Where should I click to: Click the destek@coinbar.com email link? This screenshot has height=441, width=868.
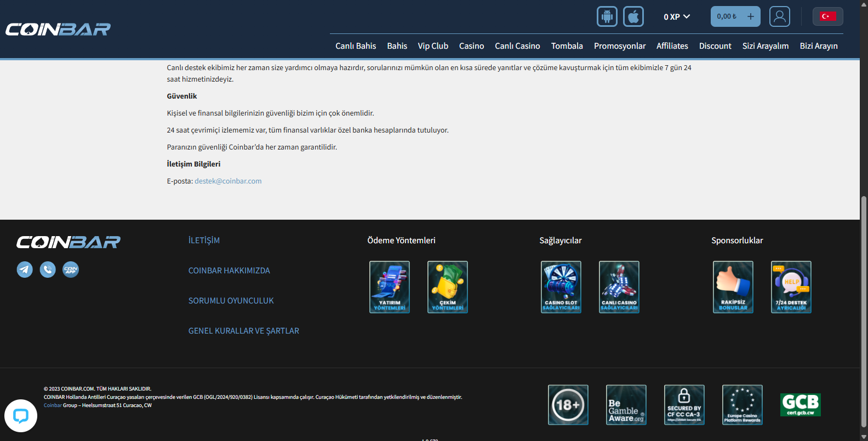(x=228, y=181)
